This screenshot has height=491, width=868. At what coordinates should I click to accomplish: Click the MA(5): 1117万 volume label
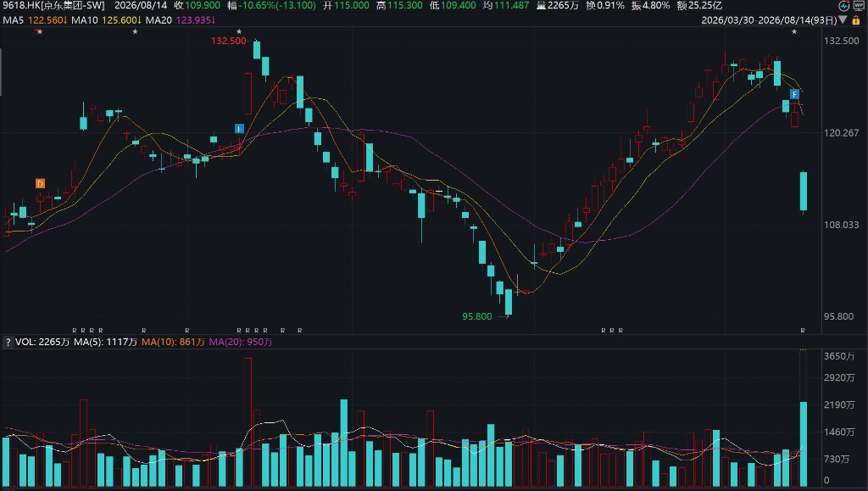(105, 342)
